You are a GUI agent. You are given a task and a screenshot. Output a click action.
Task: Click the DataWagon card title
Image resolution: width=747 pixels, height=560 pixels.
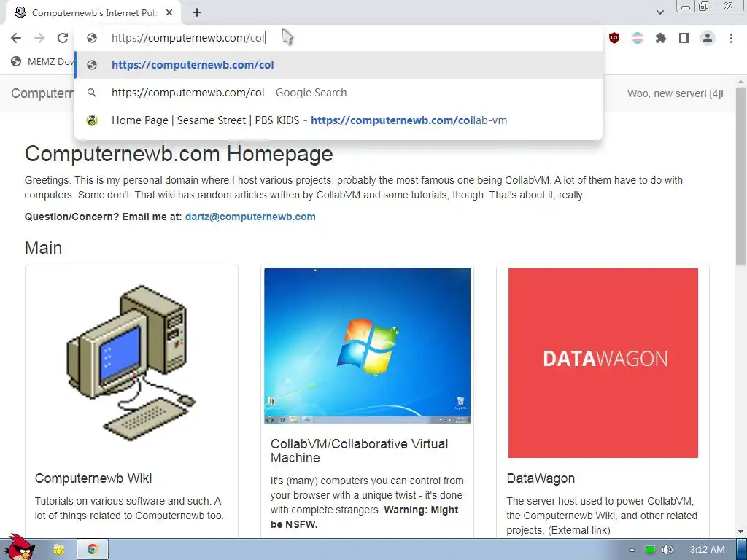click(x=541, y=478)
